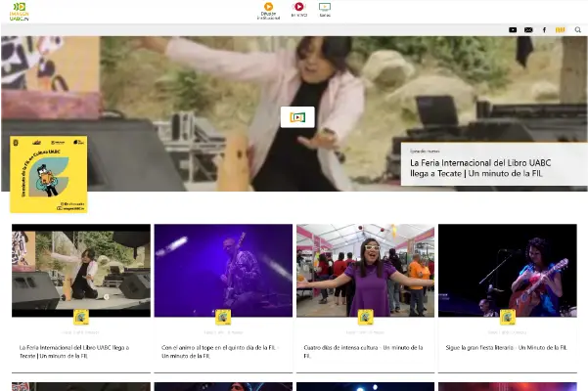This screenshot has height=391, width=588.
Task: Visit the Facebook page icon
Action: (x=544, y=30)
